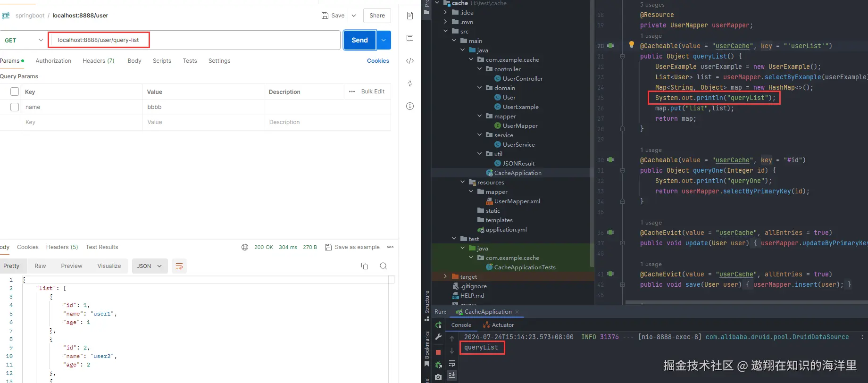Image resolution: width=868 pixels, height=383 pixels.
Task: Toggle scroll to end in console
Action: click(x=452, y=375)
